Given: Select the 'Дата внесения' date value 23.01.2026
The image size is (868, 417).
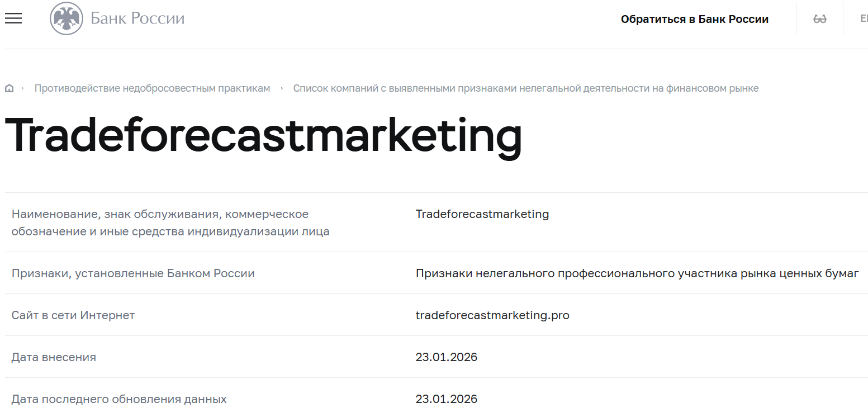Looking at the screenshot, I should tap(447, 357).
